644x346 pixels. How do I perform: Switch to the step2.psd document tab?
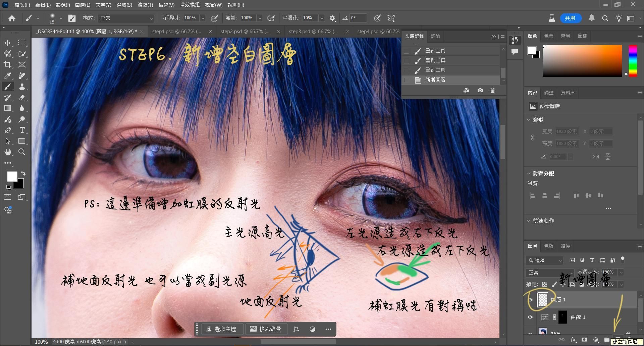click(x=245, y=31)
